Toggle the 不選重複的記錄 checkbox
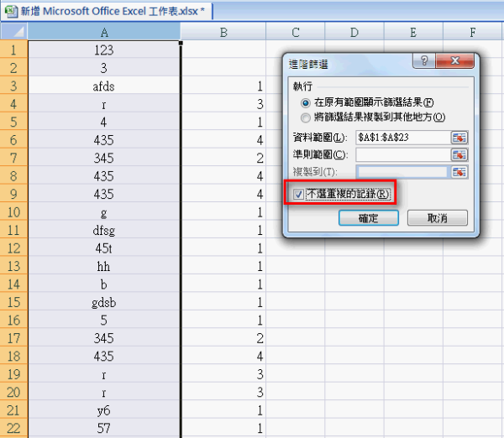 [x=298, y=194]
